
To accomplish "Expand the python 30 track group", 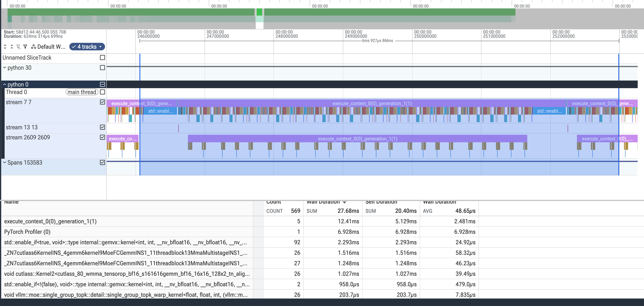I will coord(4,68).
